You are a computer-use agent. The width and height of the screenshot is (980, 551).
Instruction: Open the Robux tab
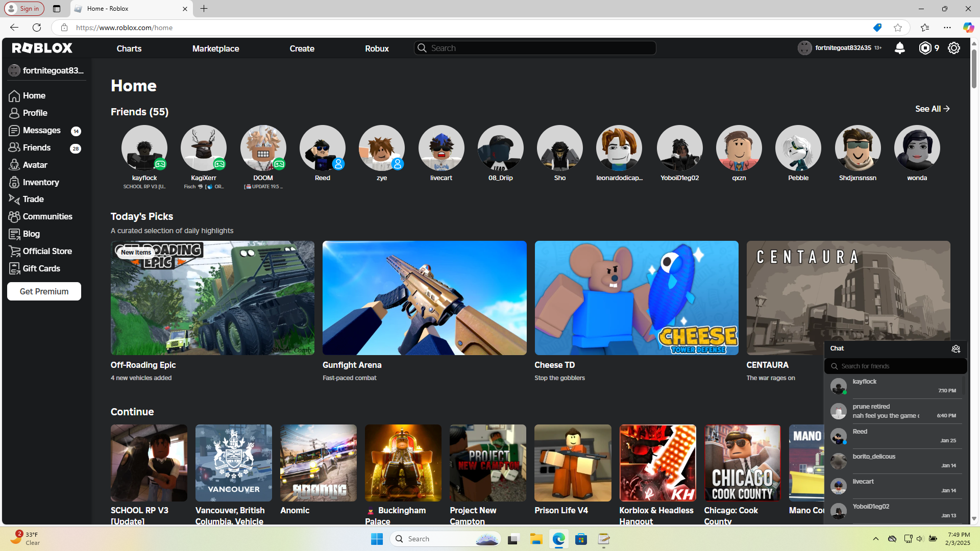377,48
